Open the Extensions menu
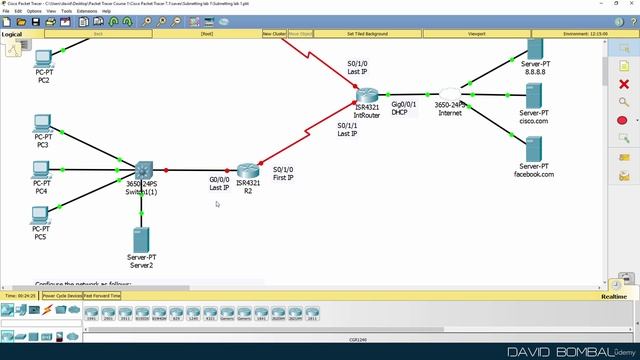The height and width of the screenshot is (360, 640). [x=87, y=11]
